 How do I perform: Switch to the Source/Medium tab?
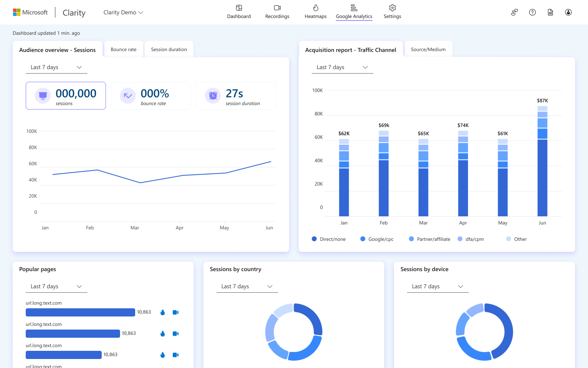coord(428,49)
